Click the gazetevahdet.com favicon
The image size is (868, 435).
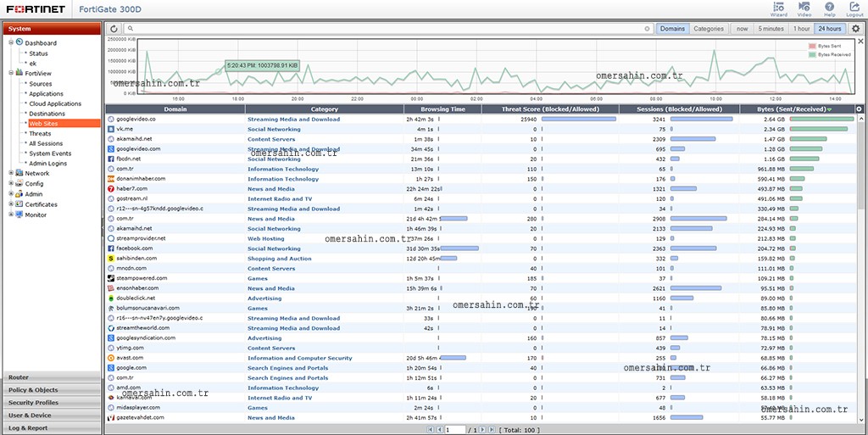[111, 418]
